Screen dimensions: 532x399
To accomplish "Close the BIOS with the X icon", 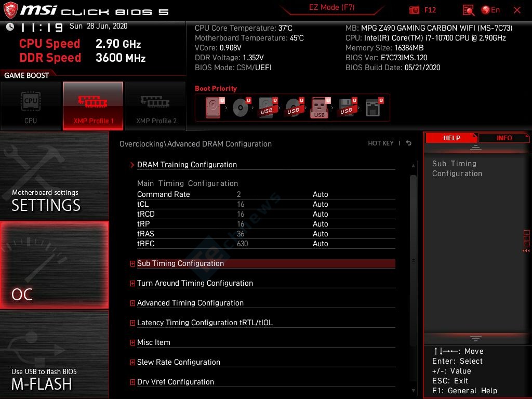I will coord(517,10).
